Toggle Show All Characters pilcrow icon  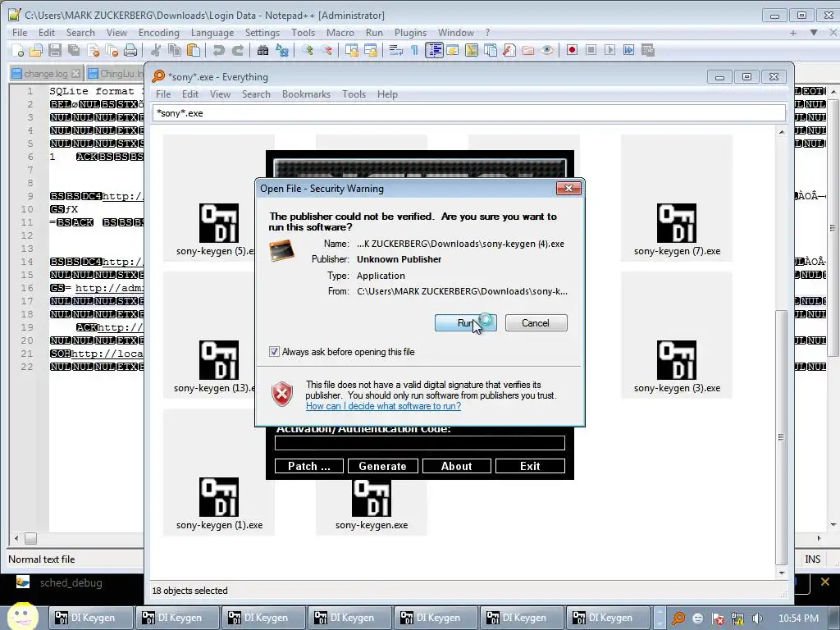pos(414,50)
